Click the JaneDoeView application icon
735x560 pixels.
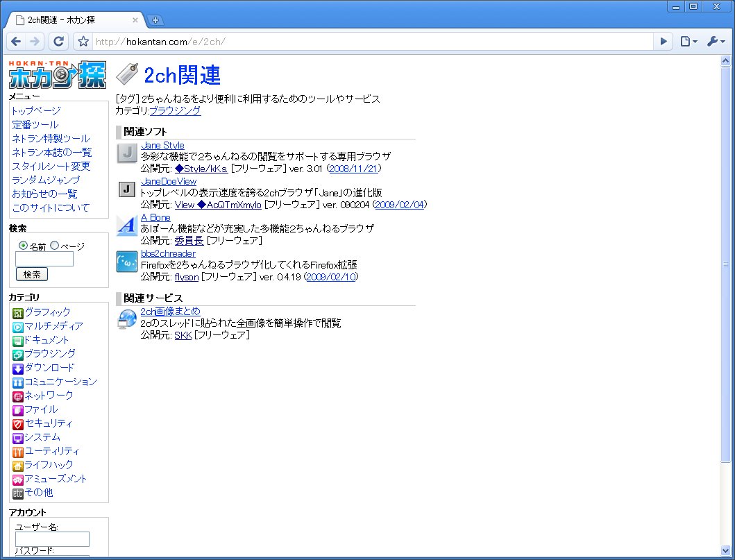[x=126, y=189]
